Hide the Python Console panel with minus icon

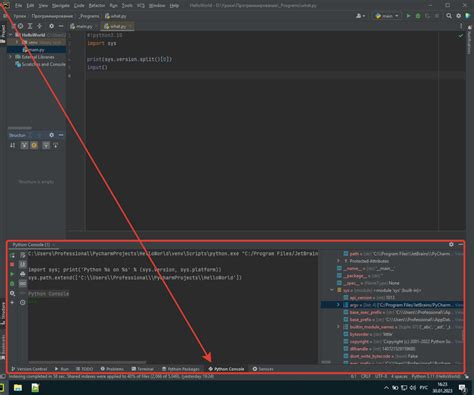click(461, 244)
